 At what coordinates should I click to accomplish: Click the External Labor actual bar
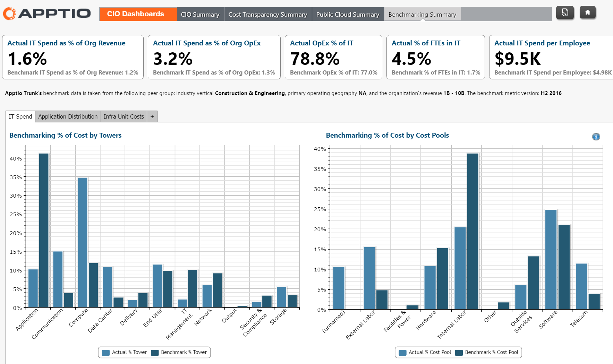point(369,278)
